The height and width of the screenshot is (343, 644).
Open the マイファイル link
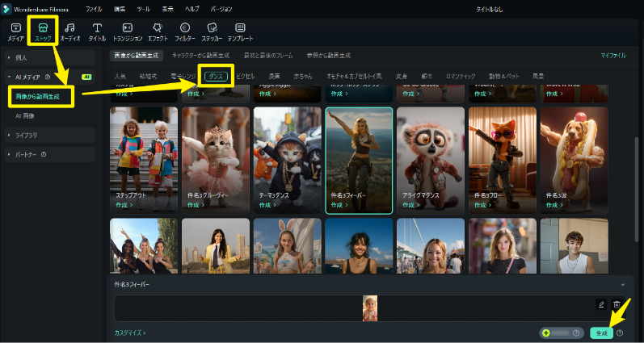point(613,56)
